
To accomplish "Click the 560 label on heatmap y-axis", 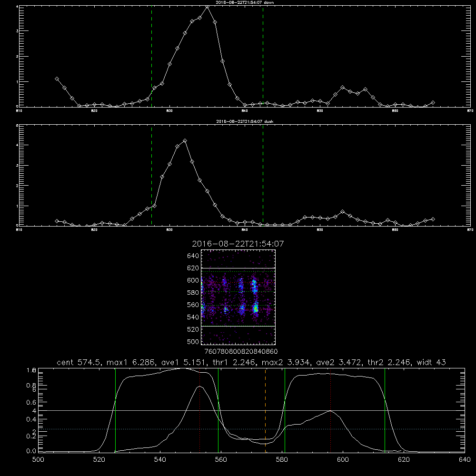I will (x=193, y=305).
